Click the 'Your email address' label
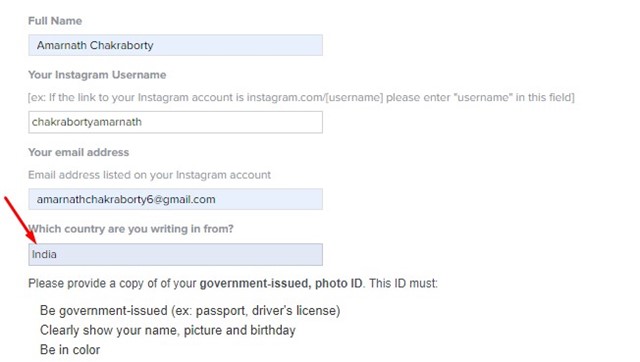This screenshot has width=640, height=362. [78, 152]
